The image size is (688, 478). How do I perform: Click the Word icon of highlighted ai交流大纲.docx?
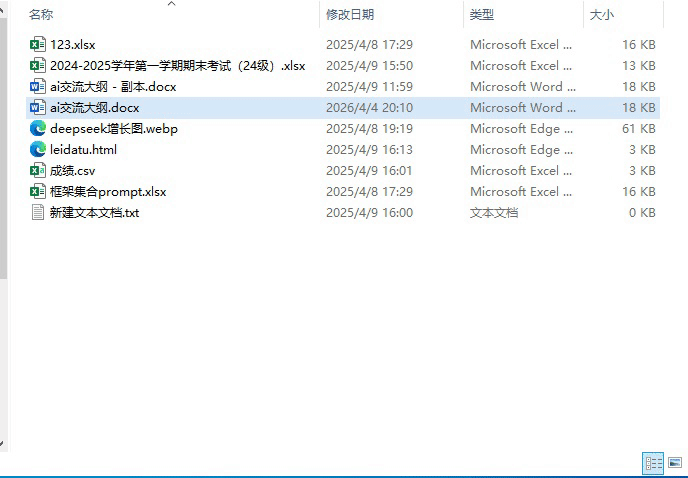(x=38, y=108)
